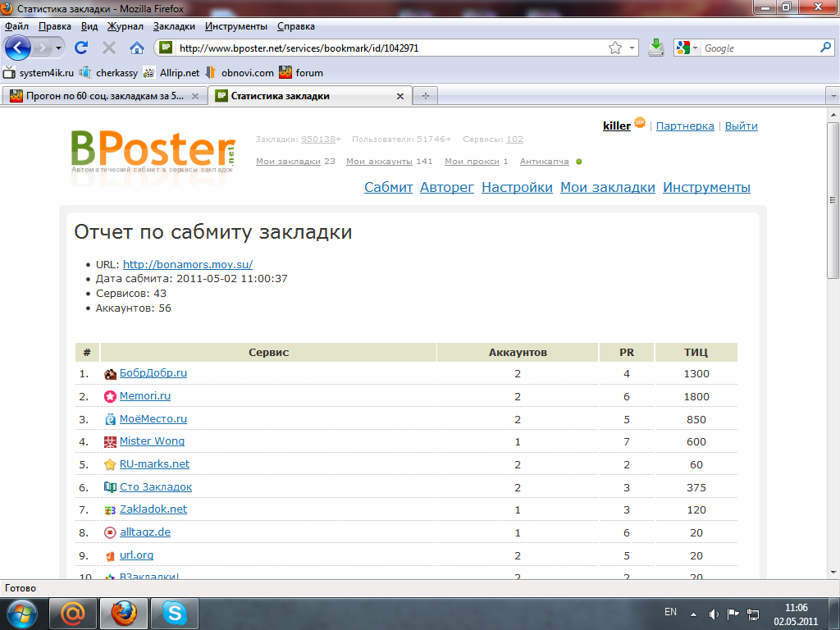Click Выйти to log out
Screen dimensions: 840x630
pos(741,126)
